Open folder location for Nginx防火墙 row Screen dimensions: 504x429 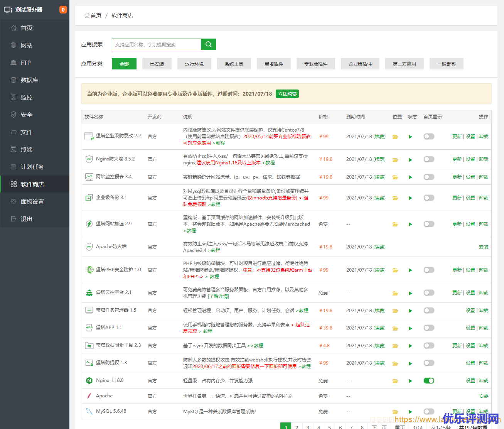[395, 159]
